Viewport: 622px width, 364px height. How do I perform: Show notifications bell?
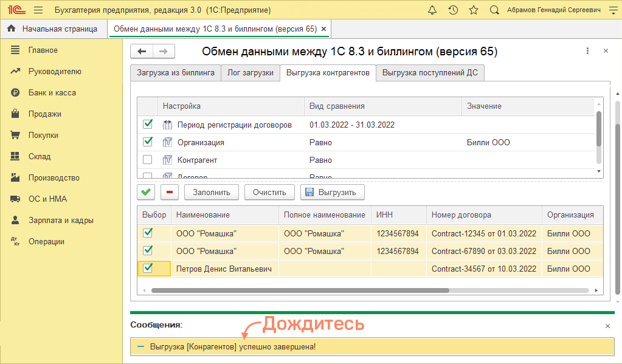click(432, 10)
